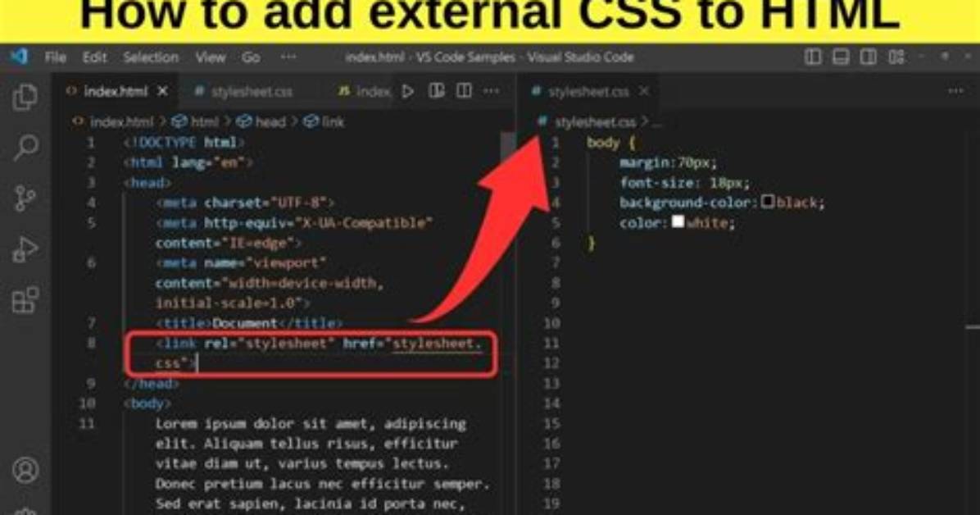Toggle the secondary side bar layout icon
980x515 pixels.
(868, 57)
